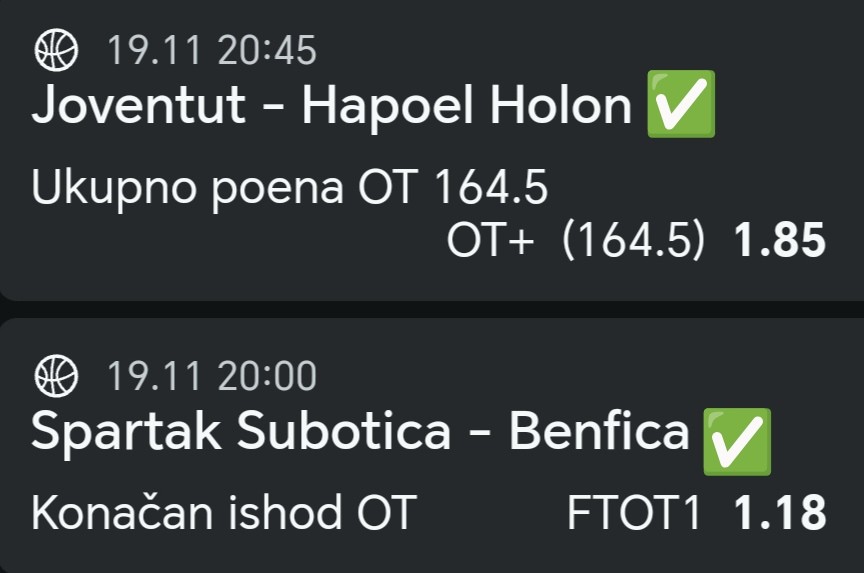
Task: Click the (164.5) line value on the right
Action: pos(634,241)
